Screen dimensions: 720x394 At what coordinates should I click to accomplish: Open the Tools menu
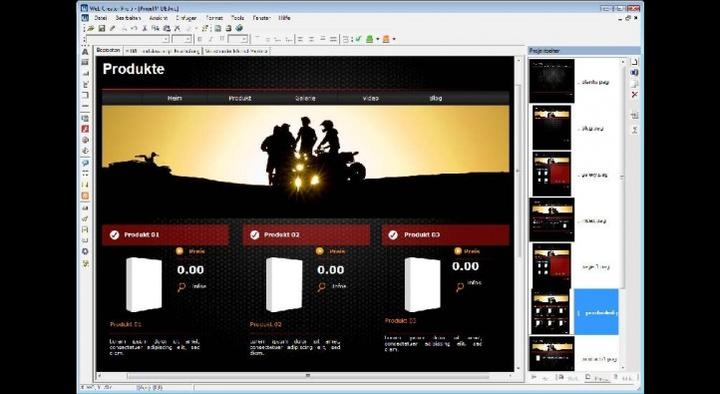(x=237, y=18)
